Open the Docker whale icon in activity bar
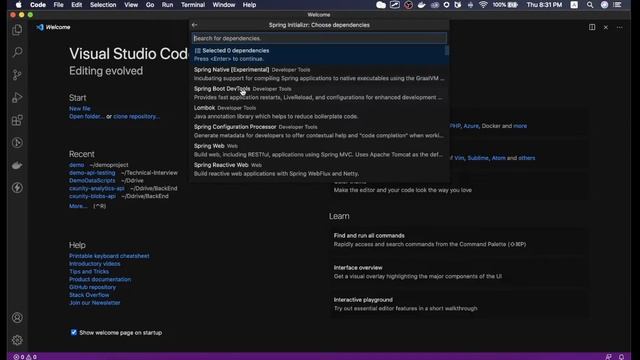 point(17,165)
